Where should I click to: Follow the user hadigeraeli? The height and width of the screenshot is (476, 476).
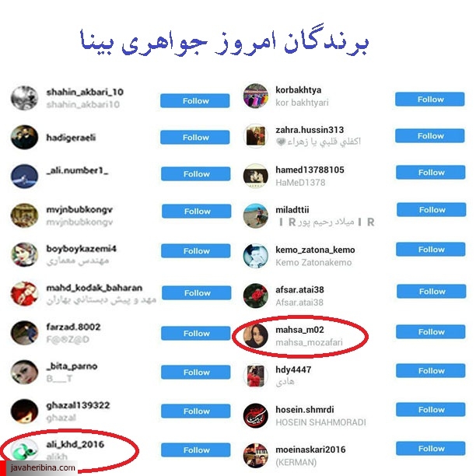tap(195, 137)
